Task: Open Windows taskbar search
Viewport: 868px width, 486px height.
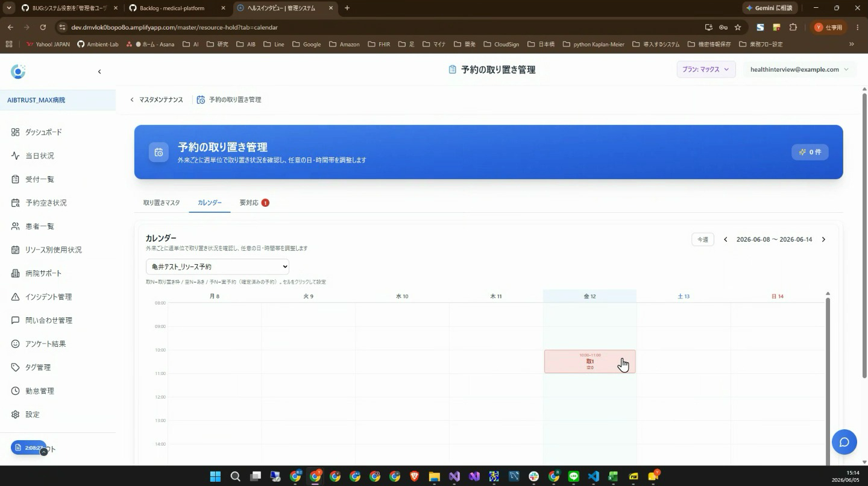Action: (x=235, y=476)
